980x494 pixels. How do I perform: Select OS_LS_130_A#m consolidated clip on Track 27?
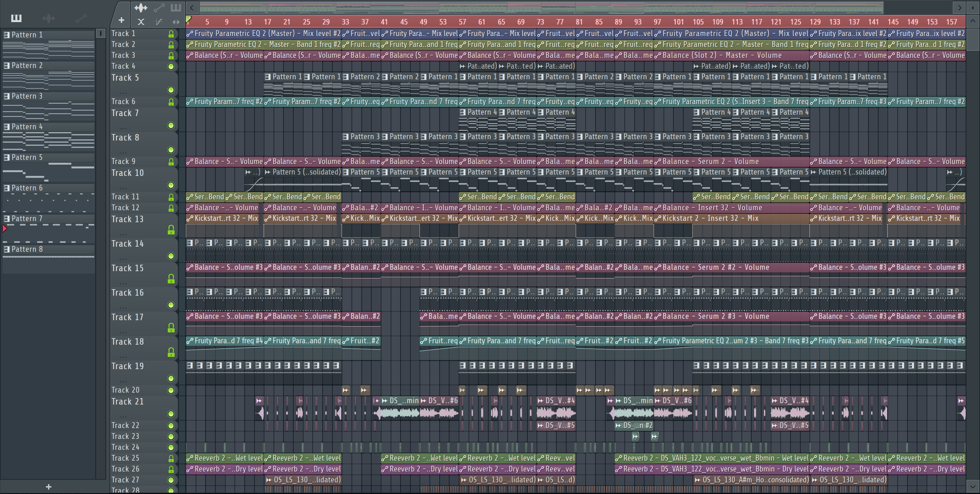(x=751, y=480)
